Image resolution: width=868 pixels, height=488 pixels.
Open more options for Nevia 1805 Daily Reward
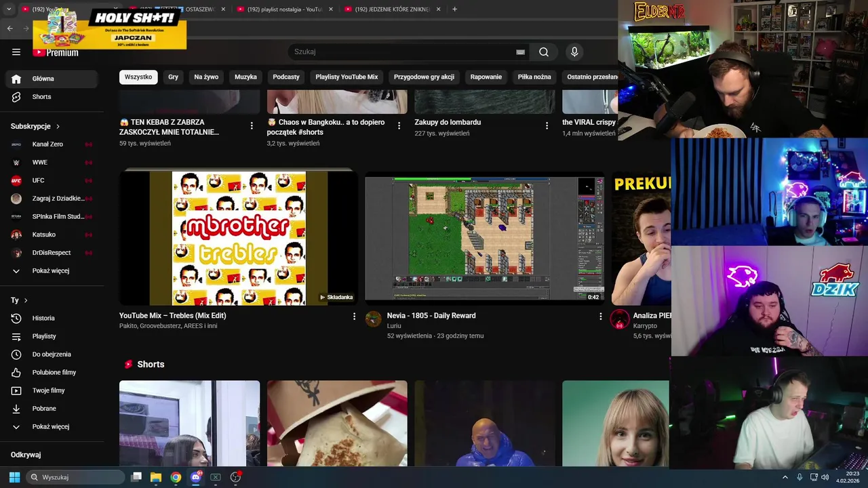(x=600, y=317)
